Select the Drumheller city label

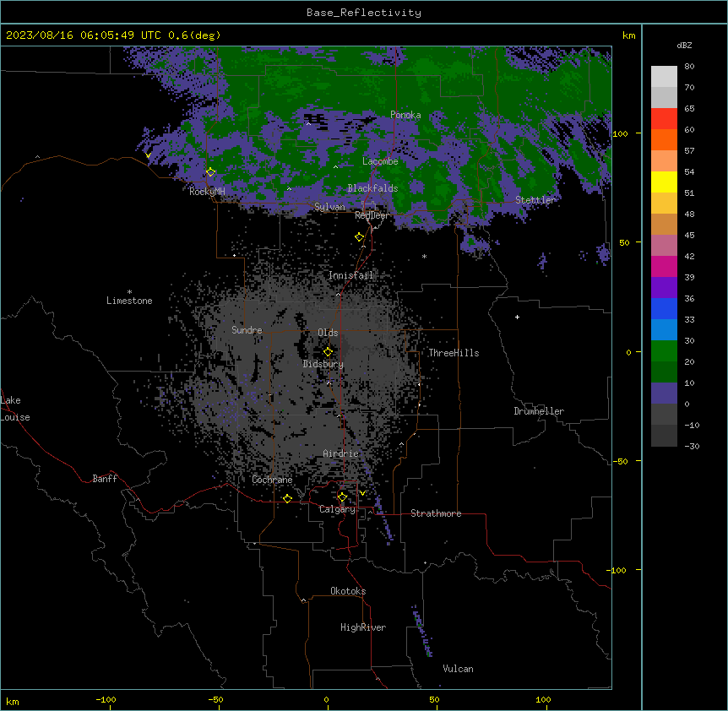[x=539, y=411]
